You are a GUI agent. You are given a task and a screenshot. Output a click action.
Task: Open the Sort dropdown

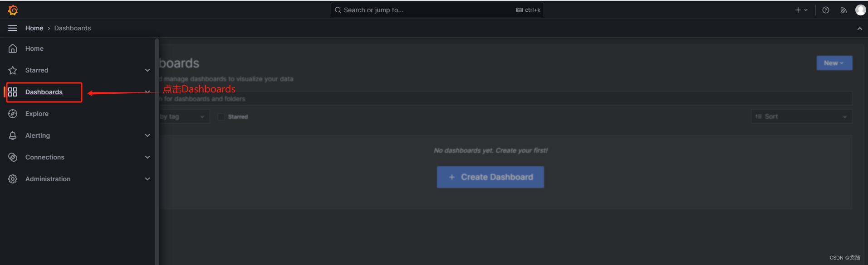[801, 116]
